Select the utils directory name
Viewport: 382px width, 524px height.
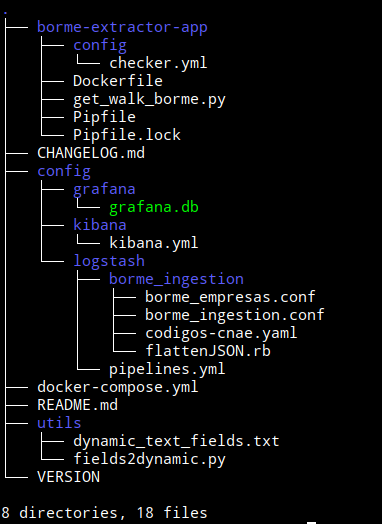(x=59, y=423)
